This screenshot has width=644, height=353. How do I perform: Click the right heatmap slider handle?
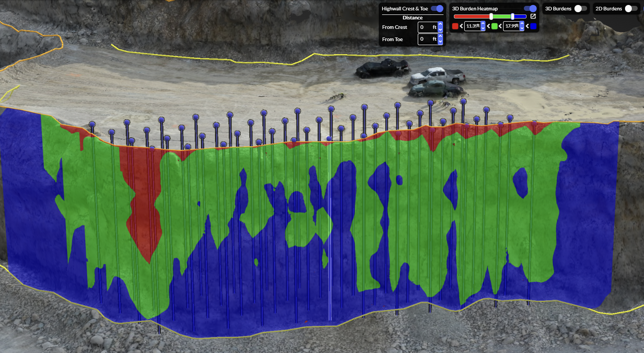pos(513,17)
